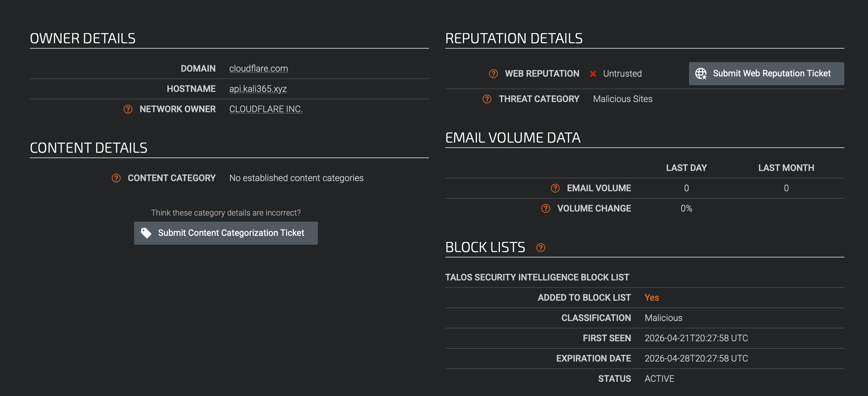Open the api.kali365.xyz hostname link

258,89
